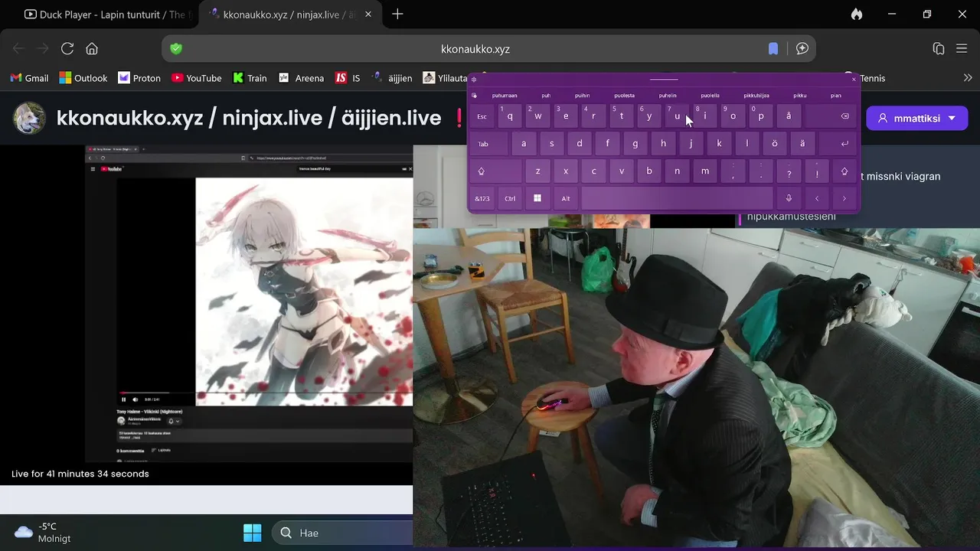
Task: Open the YouTube bookmark
Action: 197,78
